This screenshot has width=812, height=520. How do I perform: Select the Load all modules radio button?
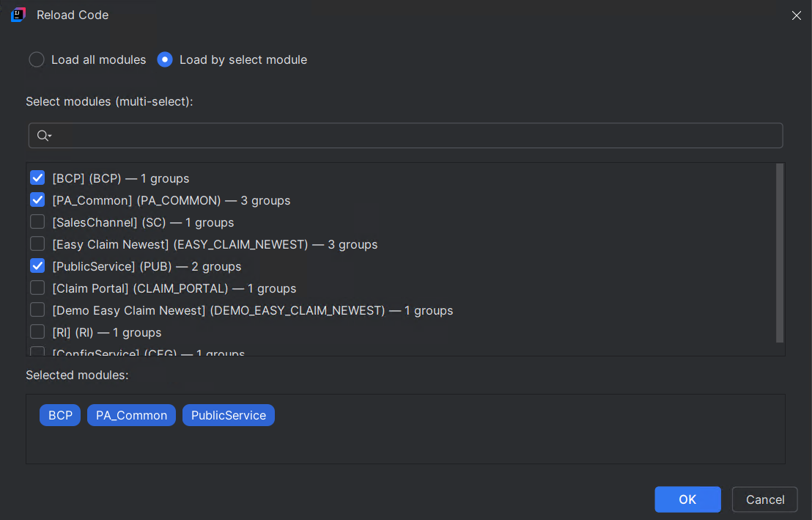[x=36, y=59]
